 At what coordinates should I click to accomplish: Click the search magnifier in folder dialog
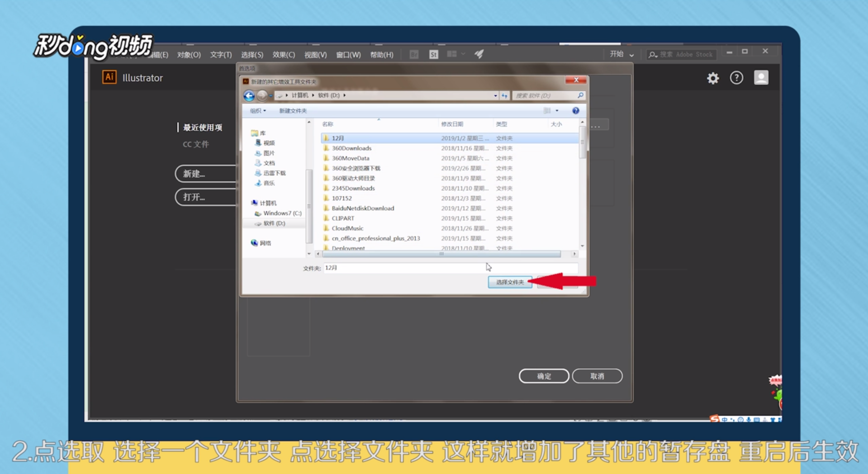point(580,95)
